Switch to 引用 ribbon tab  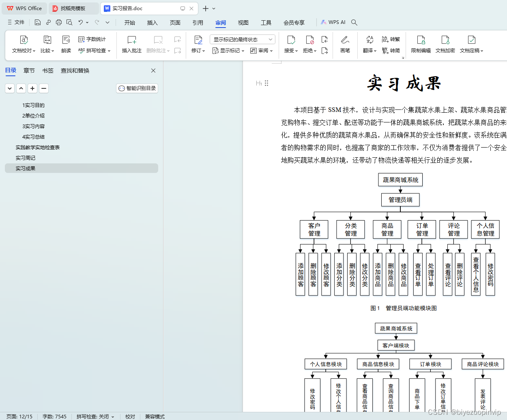coord(198,23)
